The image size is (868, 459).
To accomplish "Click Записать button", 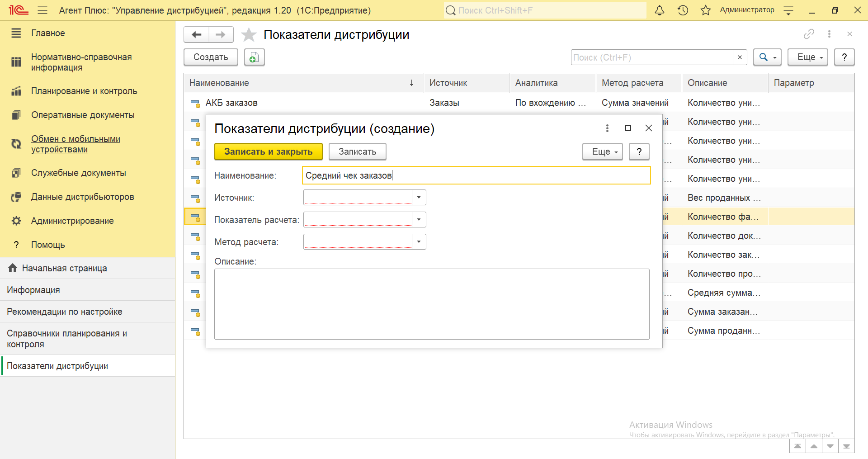I will [x=357, y=151].
